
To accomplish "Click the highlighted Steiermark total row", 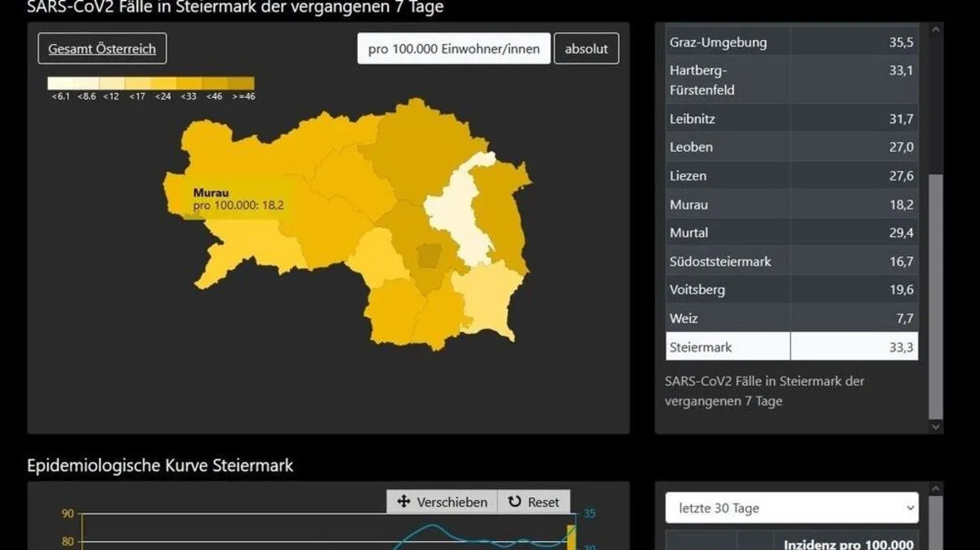I will (x=791, y=347).
